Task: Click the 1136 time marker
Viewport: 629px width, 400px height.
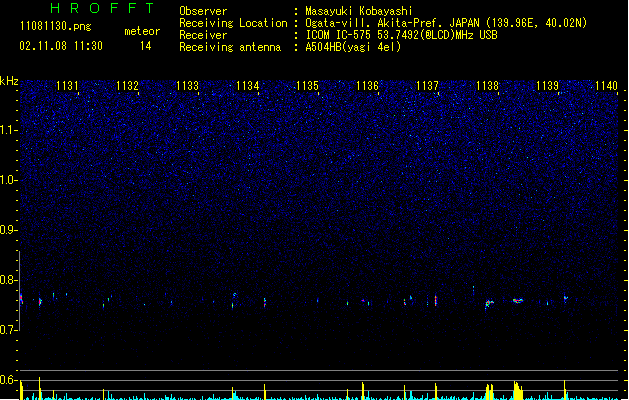Action: coord(367,86)
